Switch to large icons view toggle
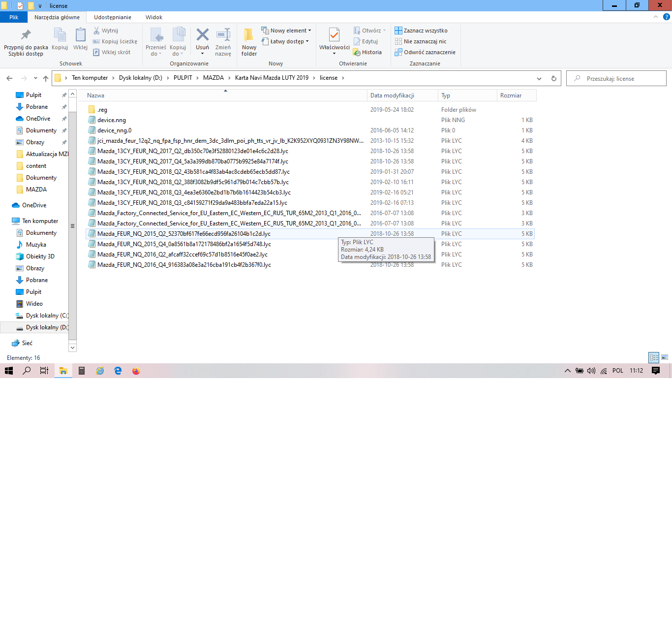The image size is (672, 638). click(x=665, y=357)
